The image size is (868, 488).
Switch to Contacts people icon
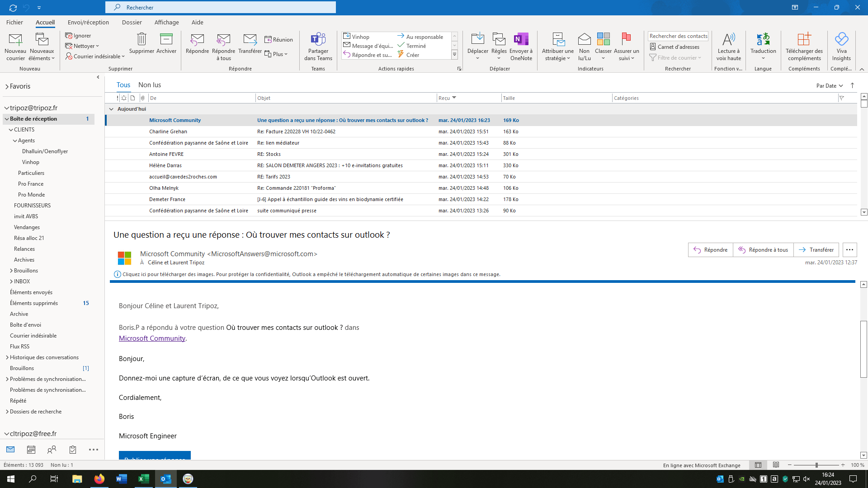point(52,450)
